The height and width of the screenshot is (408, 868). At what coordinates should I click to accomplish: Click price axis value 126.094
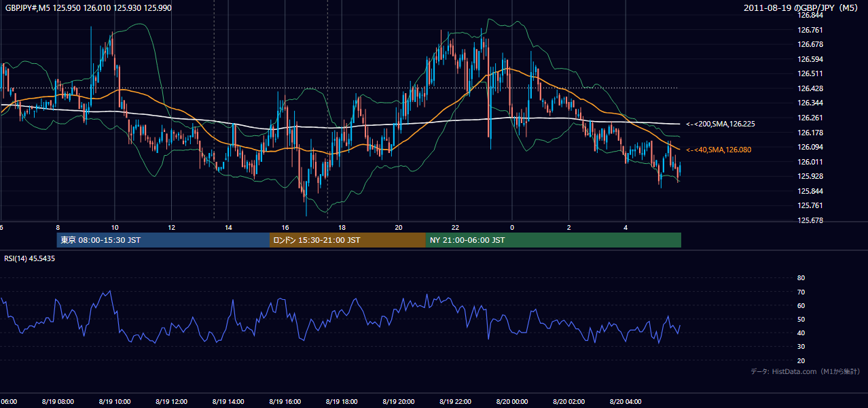click(x=810, y=147)
